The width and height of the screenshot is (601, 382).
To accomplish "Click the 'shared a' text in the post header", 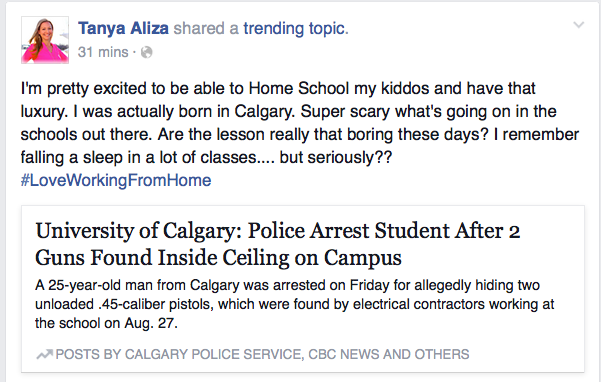I will click(206, 29).
